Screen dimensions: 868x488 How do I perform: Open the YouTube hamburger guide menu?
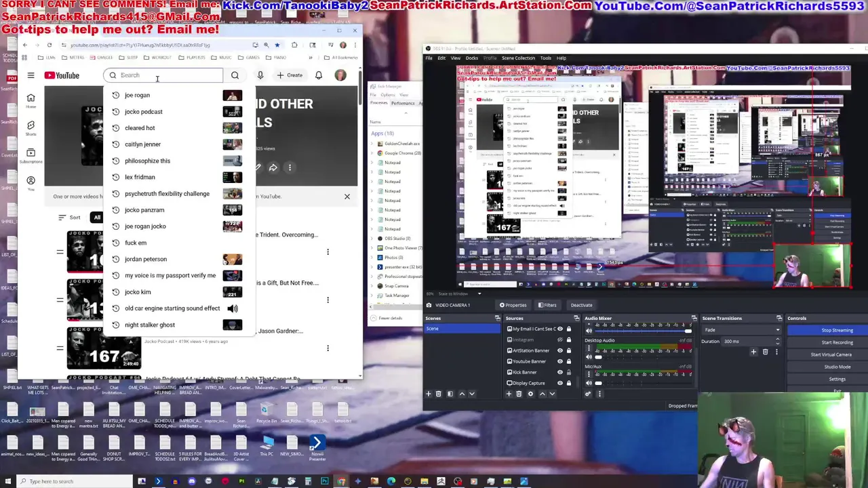click(x=31, y=75)
